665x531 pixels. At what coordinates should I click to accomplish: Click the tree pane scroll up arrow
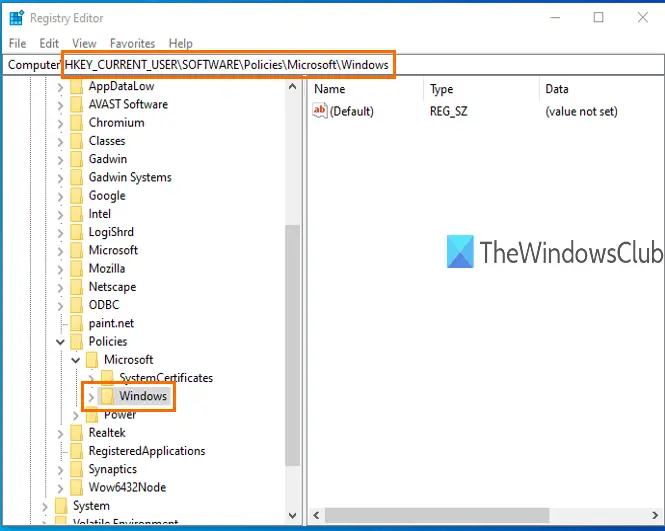click(x=292, y=87)
